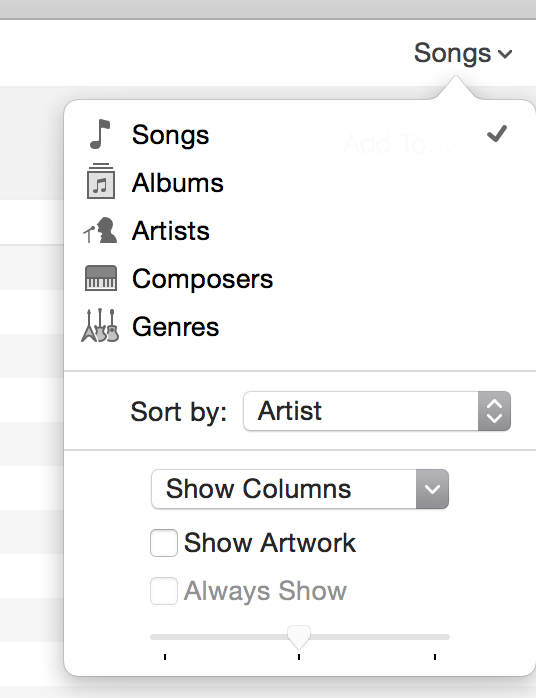Click the Songs music note icon
Viewport: 536px width, 698px height.
pos(100,134)
